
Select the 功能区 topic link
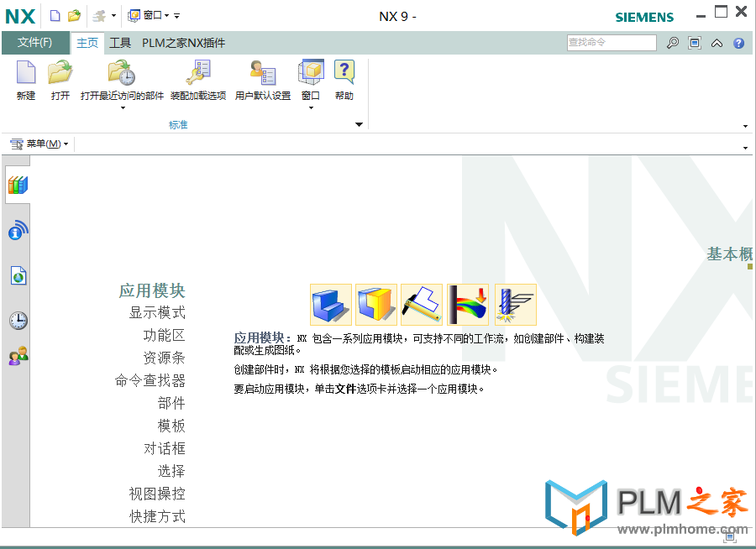point(165,335)
